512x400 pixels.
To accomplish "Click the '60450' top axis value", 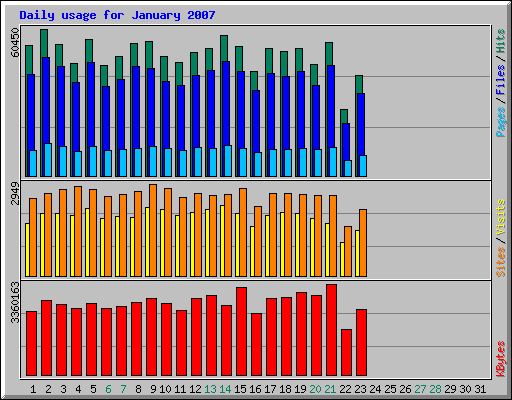I will 15,42.
